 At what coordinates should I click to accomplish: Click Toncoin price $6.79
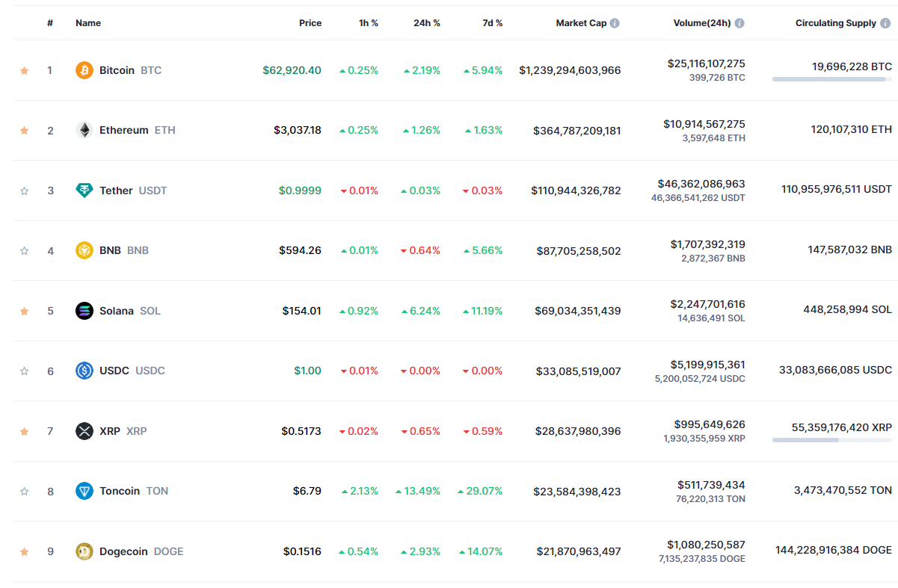pos(307,491)
